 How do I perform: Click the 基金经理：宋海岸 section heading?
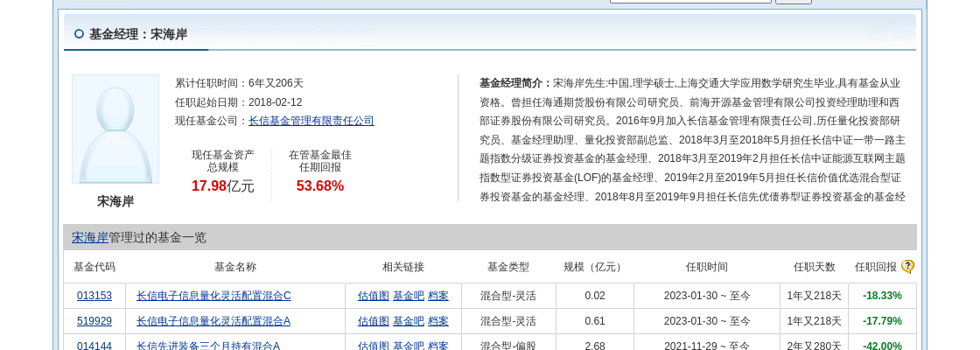click(138, 34)
